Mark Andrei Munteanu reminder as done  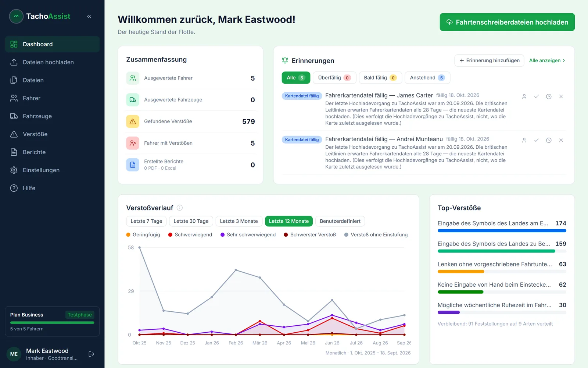click(537, 140)
